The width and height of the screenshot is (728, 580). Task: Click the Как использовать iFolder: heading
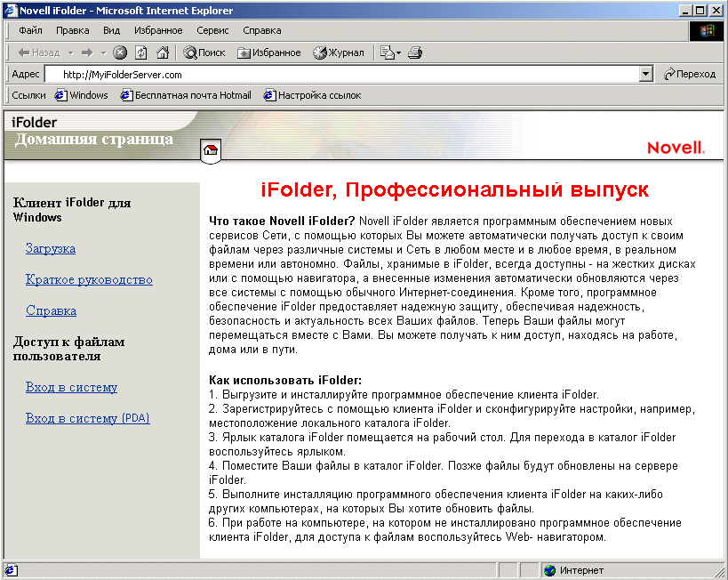[x=285, y=380]
